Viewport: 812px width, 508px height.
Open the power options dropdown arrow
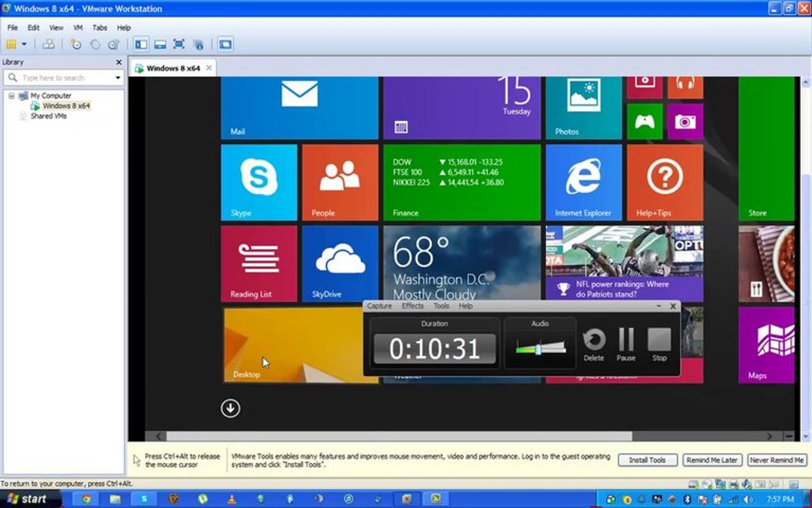tap(24, 44)
